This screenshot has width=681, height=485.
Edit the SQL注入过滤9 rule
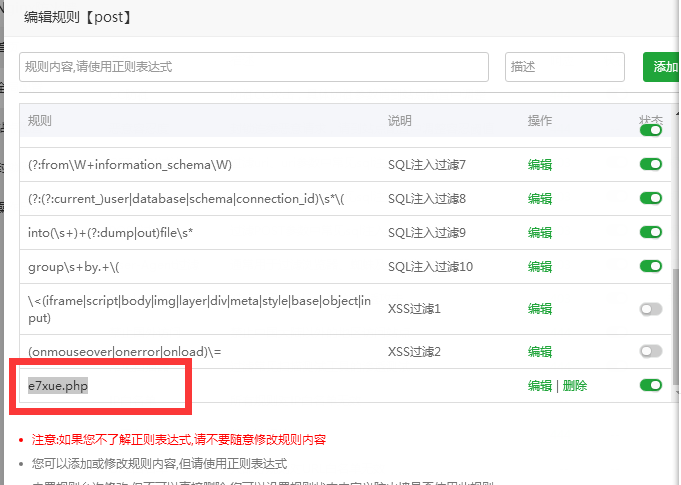(x=540, y=232)
